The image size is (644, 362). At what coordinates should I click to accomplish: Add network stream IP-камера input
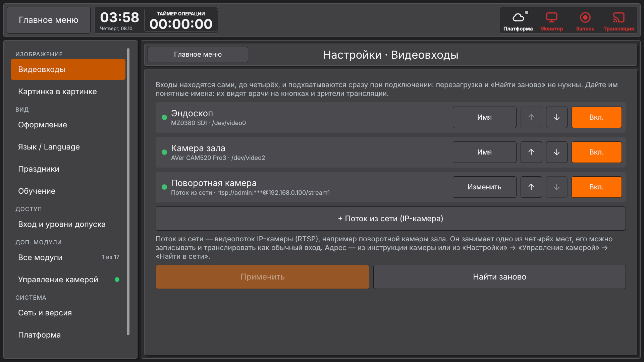pos(390,219)
